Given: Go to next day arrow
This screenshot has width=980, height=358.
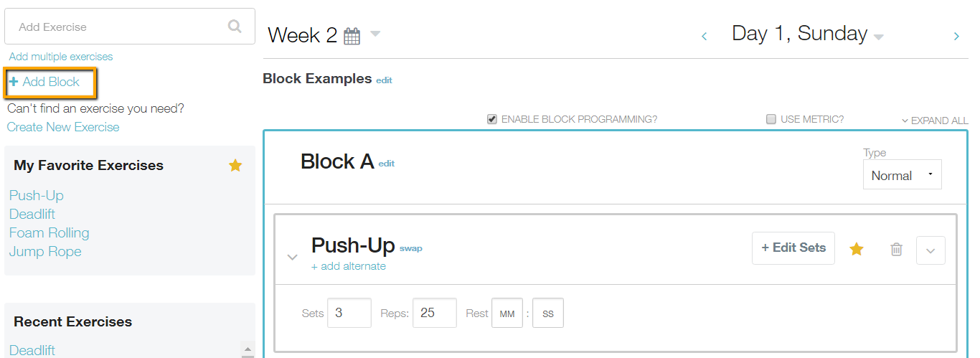Looking at the screenshot, I should [956, 36].
